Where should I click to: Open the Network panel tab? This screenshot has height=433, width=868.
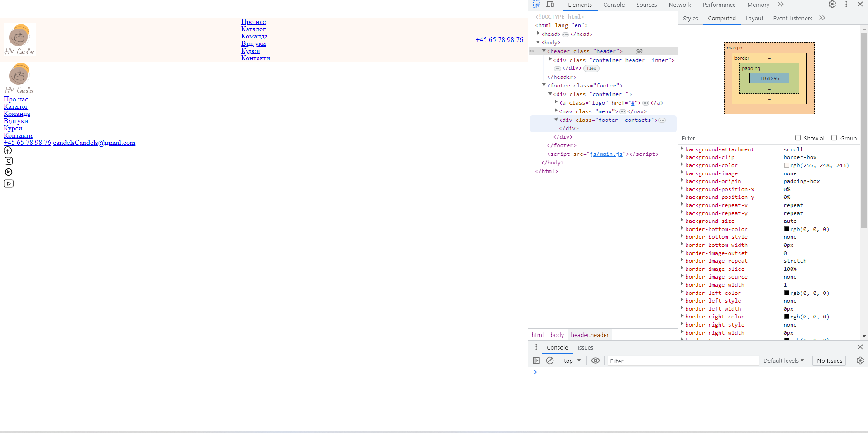[680, 5]
